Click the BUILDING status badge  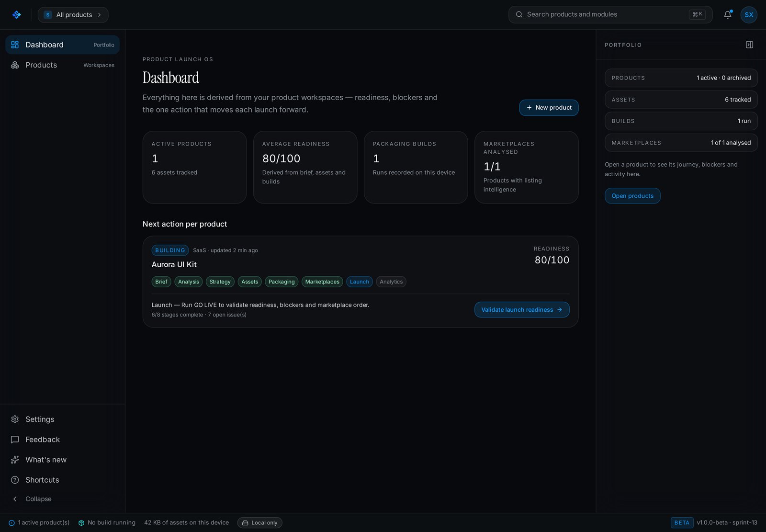pyautogui.click(x=170, y=250)
